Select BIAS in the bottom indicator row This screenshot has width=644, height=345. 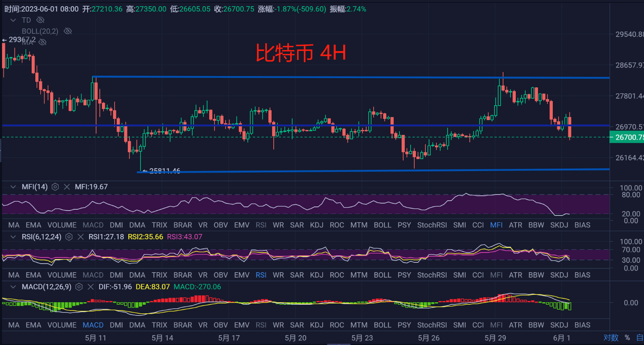pos(582,325)
